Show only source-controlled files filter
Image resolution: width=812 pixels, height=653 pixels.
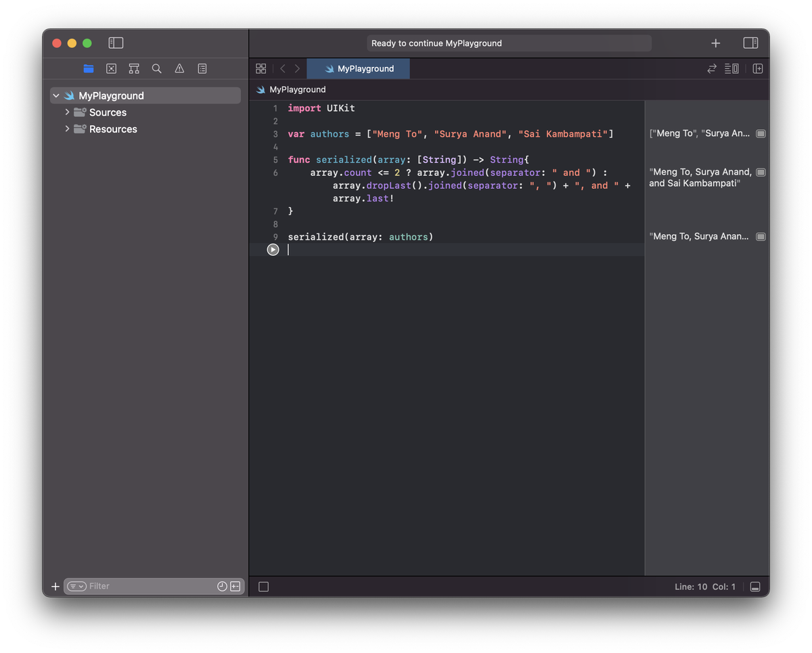[x=235, y=587]
